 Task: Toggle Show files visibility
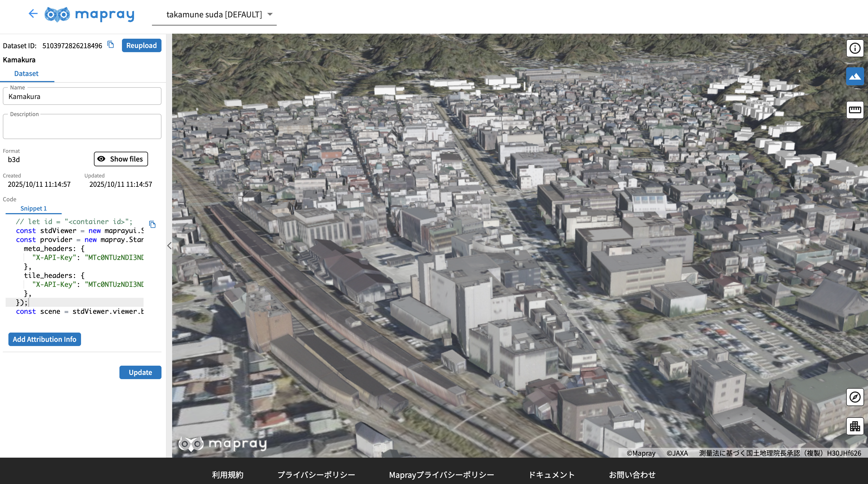(x=121, y=159)
